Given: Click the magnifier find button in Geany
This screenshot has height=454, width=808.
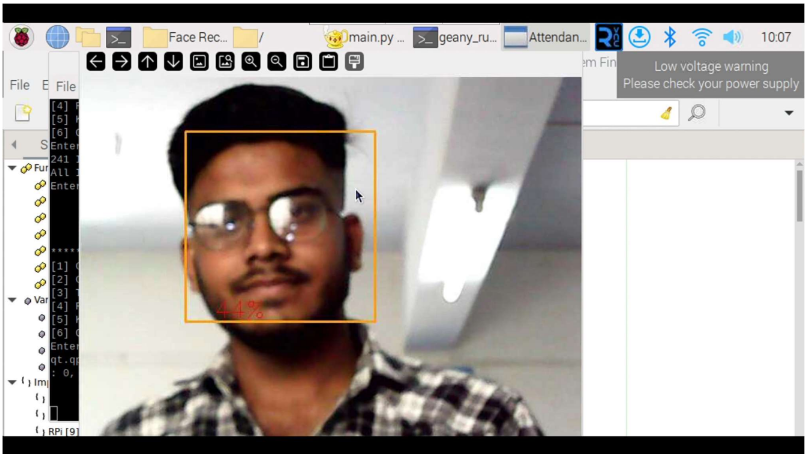Looking at the screenshot, I should pyautogui.click(x=697, y=112).
